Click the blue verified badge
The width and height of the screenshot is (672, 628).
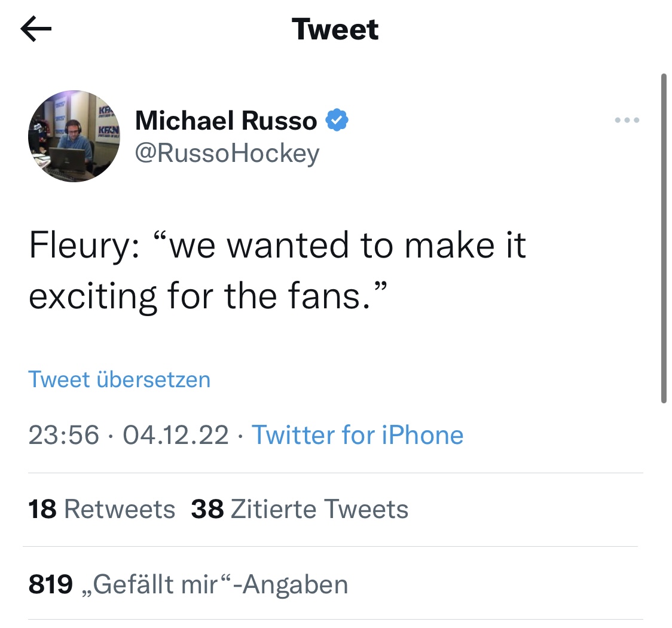pos(337,121)
